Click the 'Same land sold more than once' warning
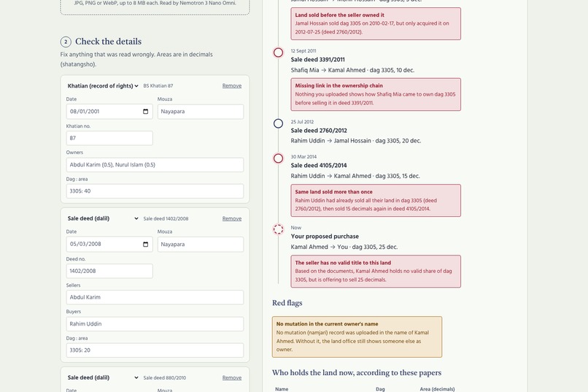The height and width of the screenshot is (392, 588). (376, 200)
